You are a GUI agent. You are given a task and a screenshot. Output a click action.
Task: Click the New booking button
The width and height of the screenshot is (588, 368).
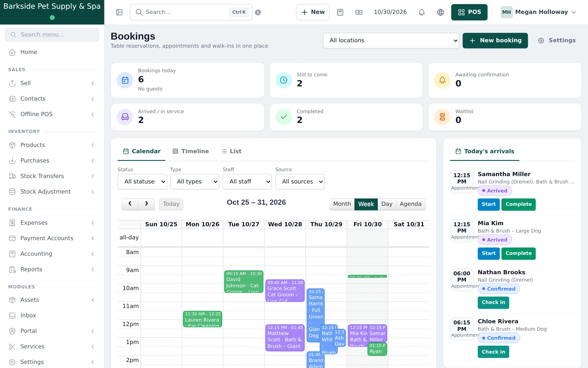tap(495, 41)
